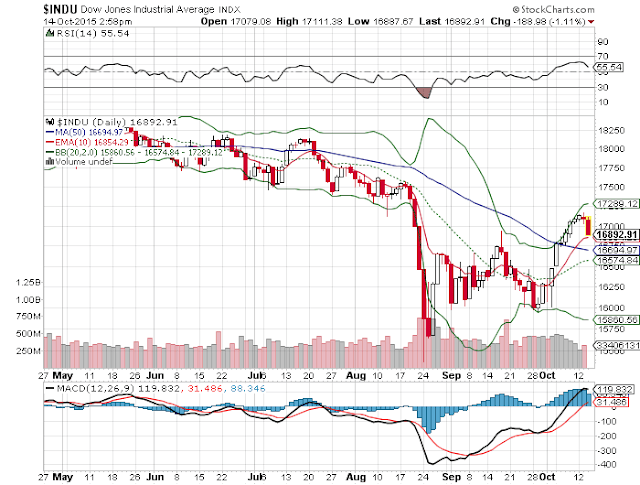Click the Sep label on the price chart date axis
Viewport: 640px width, 485px height.
point(451,376)
